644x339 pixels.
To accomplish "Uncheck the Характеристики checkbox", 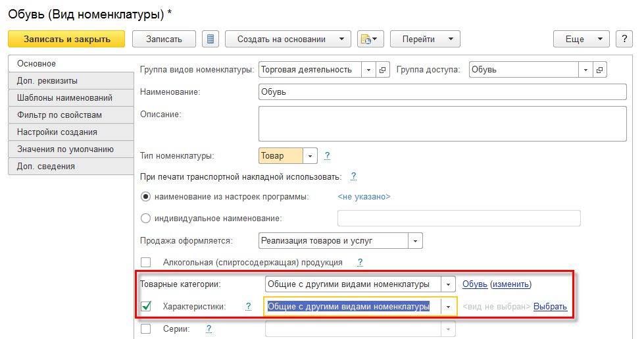I will click(146, 306).
